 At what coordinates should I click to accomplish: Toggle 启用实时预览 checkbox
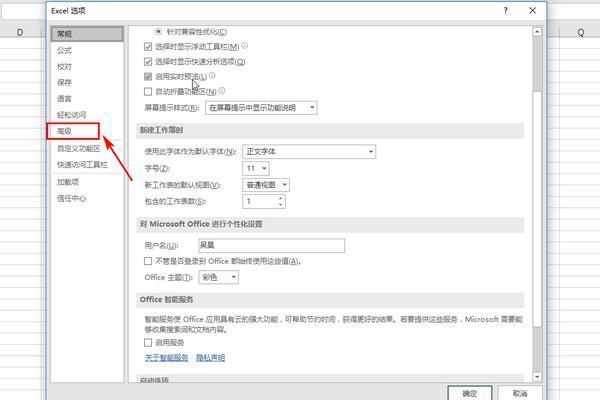148,77
